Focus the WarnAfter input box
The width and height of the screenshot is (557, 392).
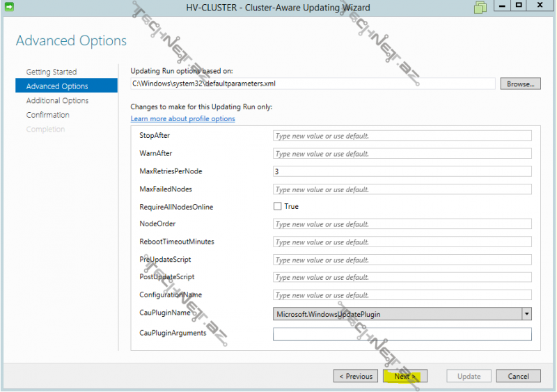pos(402,153)
